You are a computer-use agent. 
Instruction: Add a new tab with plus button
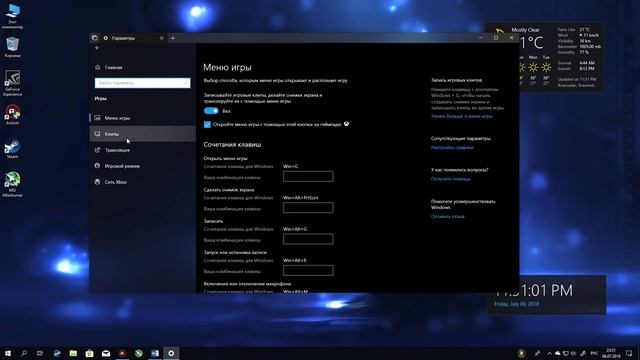(173, 38)
